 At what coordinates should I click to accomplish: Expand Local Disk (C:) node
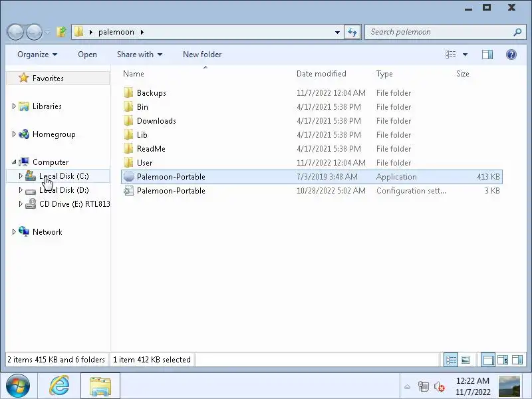(x=21, y=176)
